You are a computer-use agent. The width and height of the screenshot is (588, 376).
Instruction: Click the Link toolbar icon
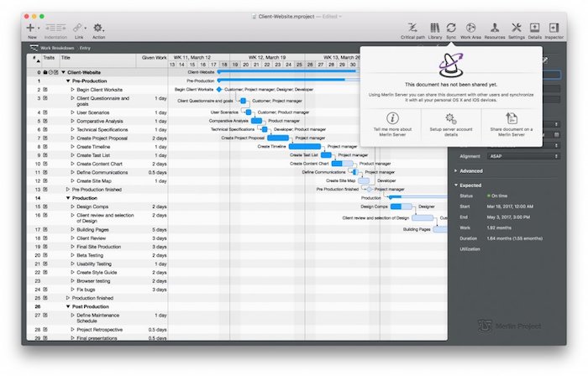77,28
